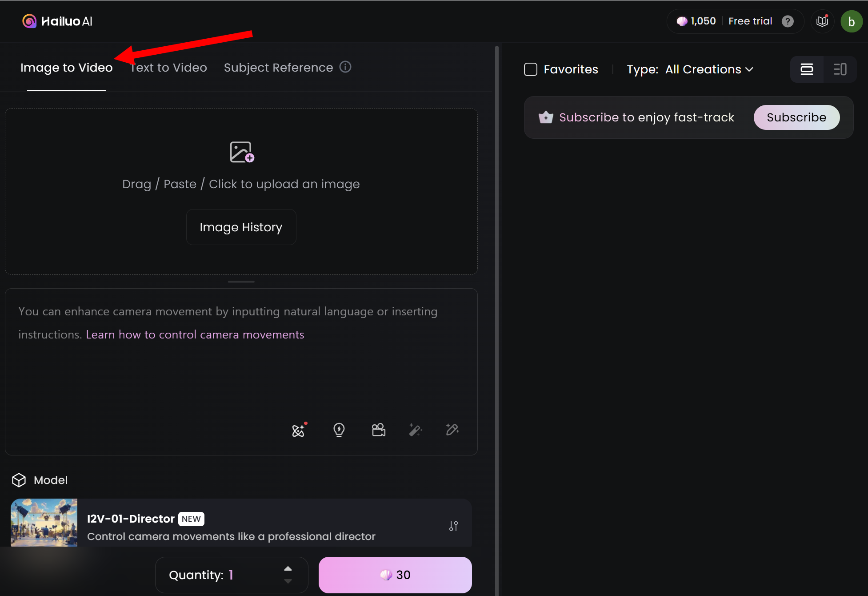Viewport: 868px width, 596px height.
Task: Open camera movement instructions icon
Action: tap(378, 430)
